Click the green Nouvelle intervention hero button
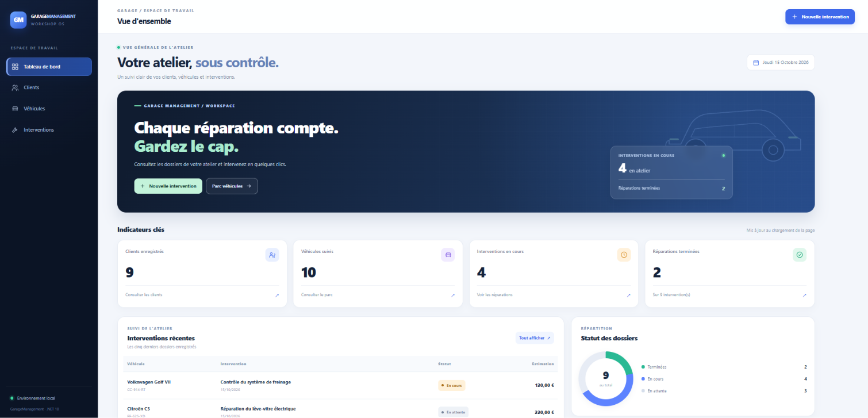The width and height of the screenshot is (868, 418). click(168, 186)
